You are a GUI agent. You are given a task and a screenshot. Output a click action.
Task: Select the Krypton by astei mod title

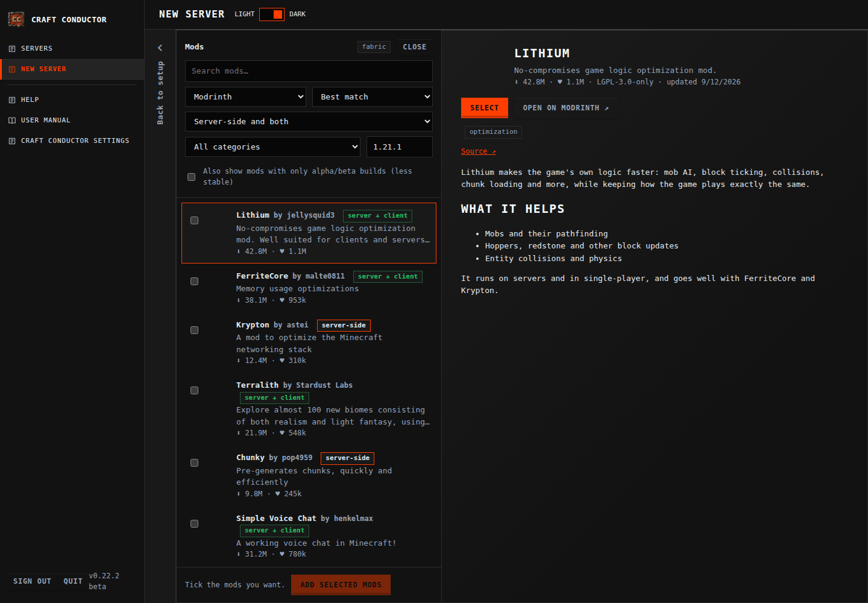point(272,325)
